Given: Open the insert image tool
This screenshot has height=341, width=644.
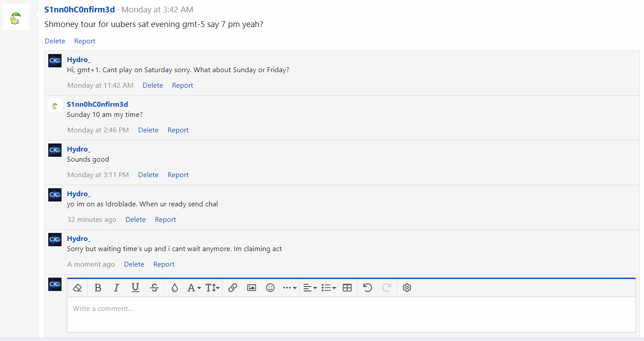Looking at the screenshot, I should [x=251, y=288].
